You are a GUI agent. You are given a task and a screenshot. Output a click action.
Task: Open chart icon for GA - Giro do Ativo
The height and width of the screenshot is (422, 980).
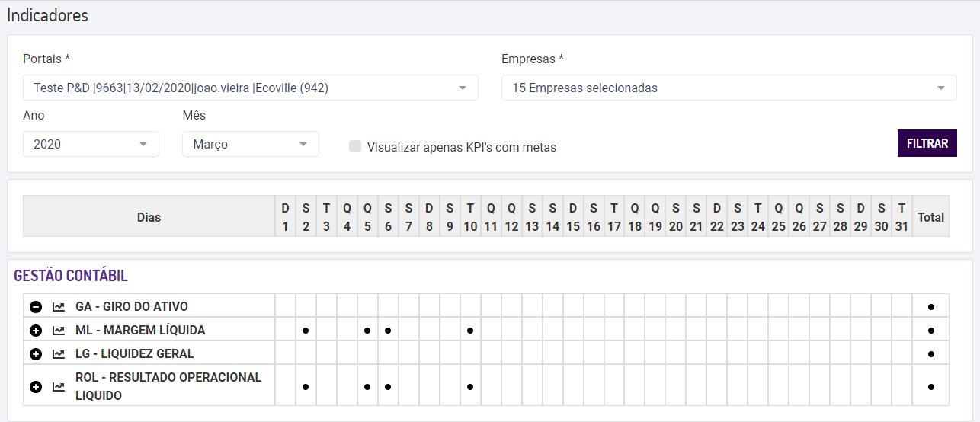coord(59,307)
